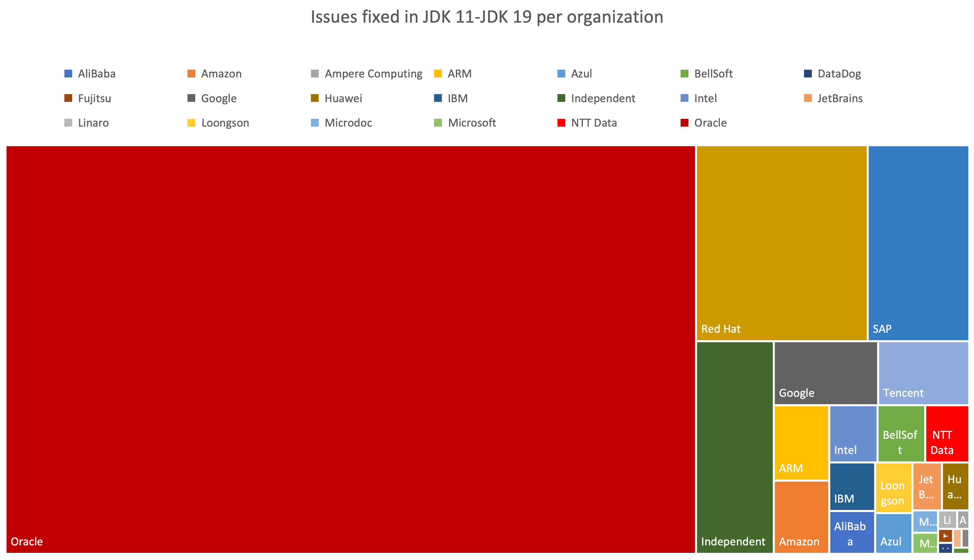
Task: Click the Oracle legend label text
Action: click(710, 123)
